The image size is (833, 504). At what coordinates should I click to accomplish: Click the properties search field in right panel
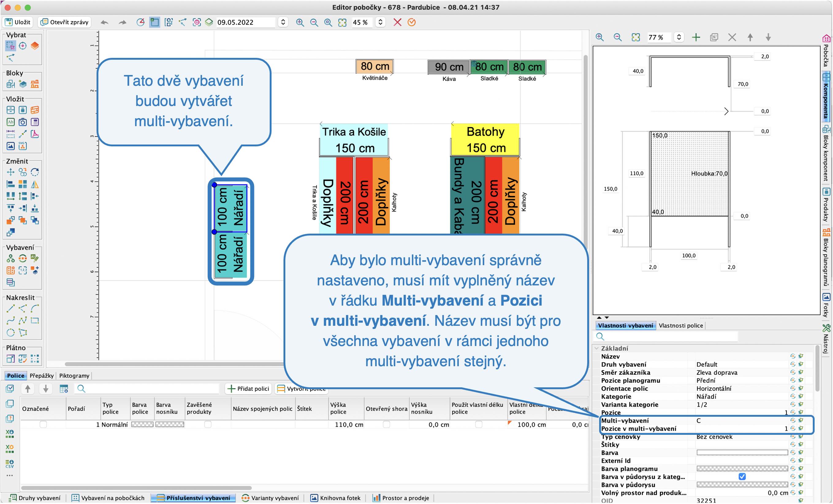point(666,337)
